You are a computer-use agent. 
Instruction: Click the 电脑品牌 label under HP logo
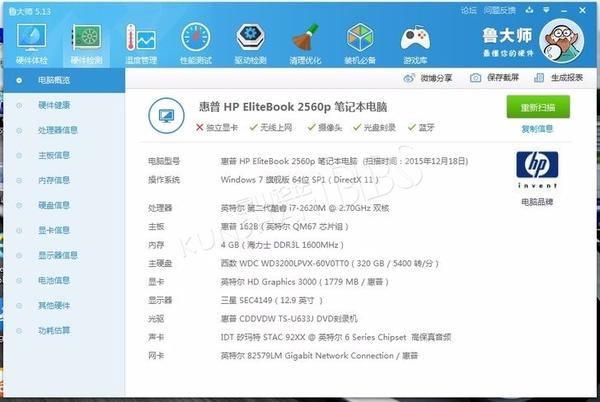(x=537, y=202)
